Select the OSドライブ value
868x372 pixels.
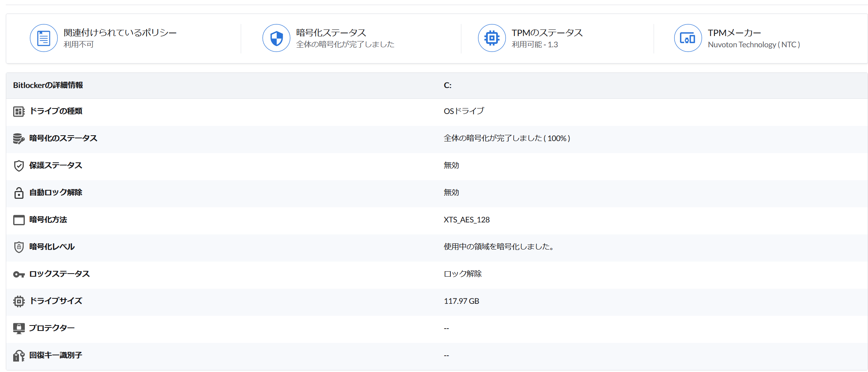point(464,111)
